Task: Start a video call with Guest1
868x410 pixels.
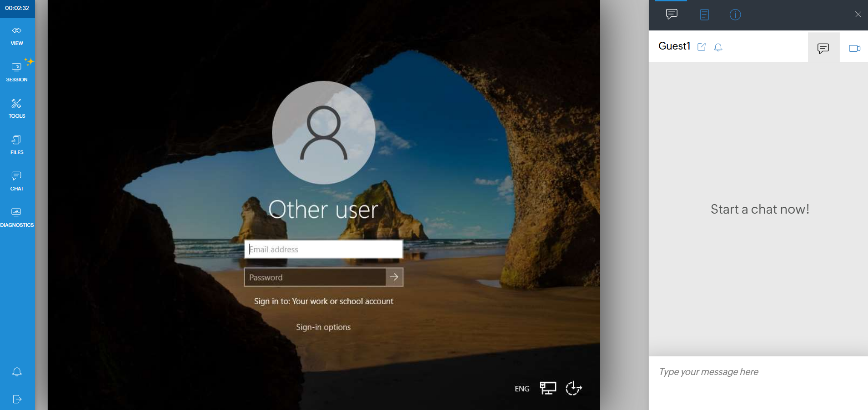Action: (x=854, y=48)
